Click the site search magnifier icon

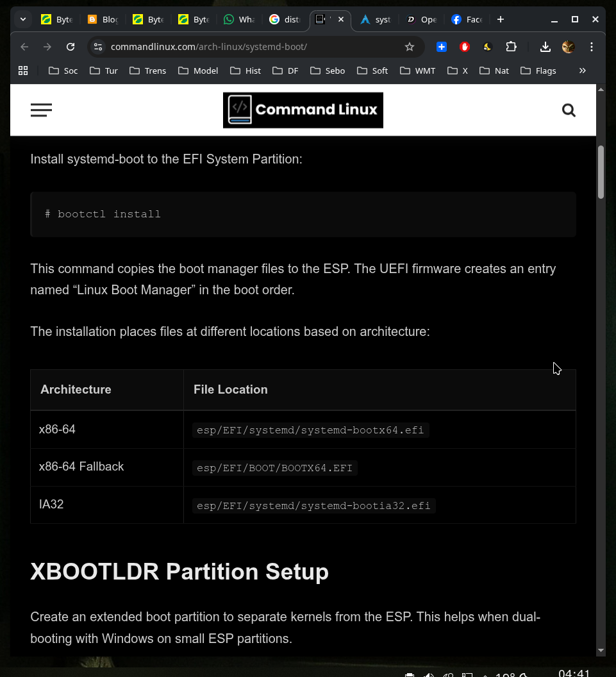point(569,110)
